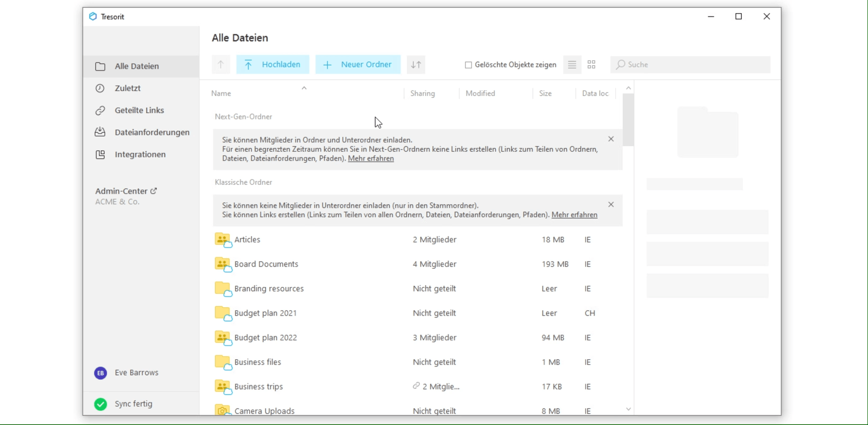Create folder with Neuer Ordner button
The image size is (868, 425).
click(x=358, y=65)
